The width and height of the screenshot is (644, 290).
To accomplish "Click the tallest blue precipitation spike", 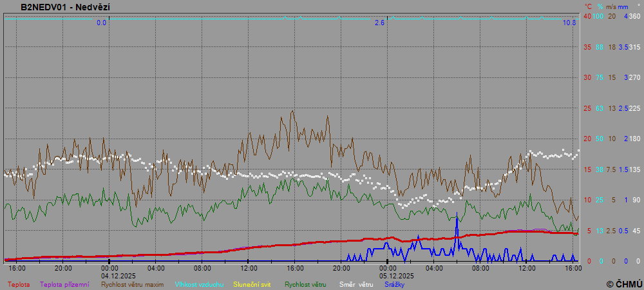I will (x=457, y=222).
